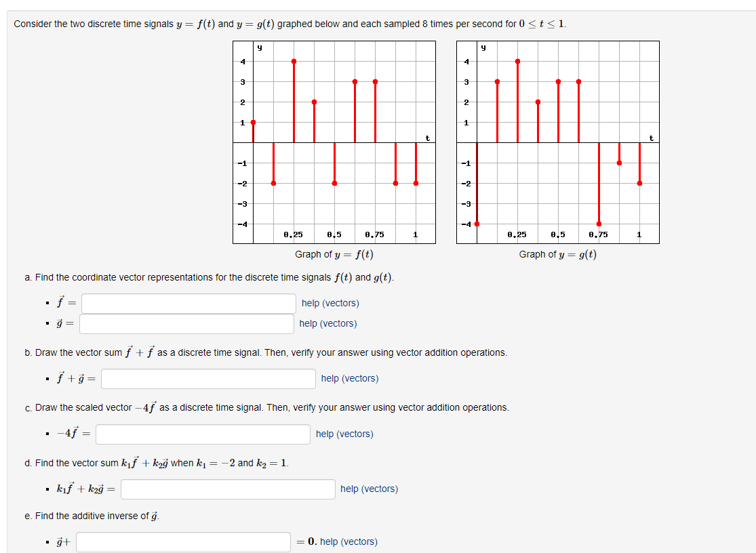This screenshot has height=553, width=756.
Task: Click the peak point at y=4 on f(t) graph
Action: pyautogui.click(x=293, y=62)
